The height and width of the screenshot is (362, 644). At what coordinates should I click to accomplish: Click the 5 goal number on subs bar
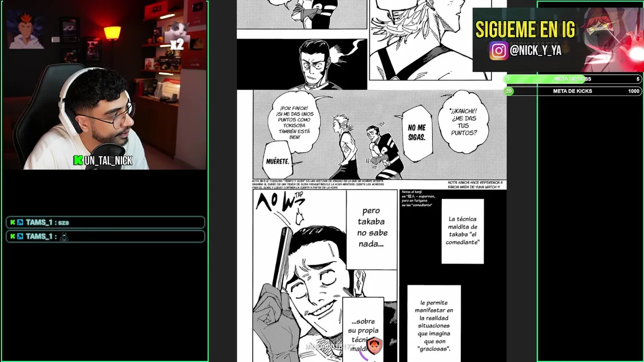(638, 79)
